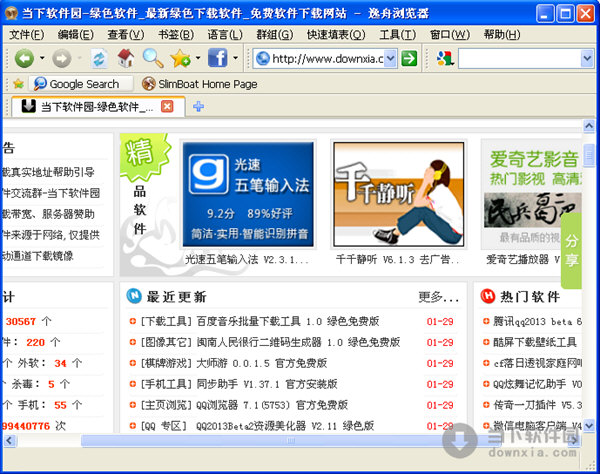Open the home page via the house icon
The width and height of the screenshot is (600, 474).
tap(126, 59)
